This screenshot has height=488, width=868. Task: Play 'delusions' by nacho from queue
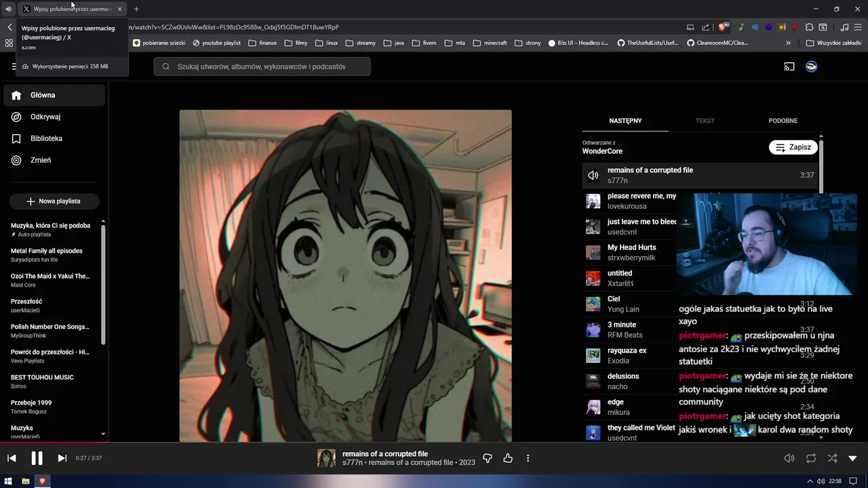pos(631,382)
